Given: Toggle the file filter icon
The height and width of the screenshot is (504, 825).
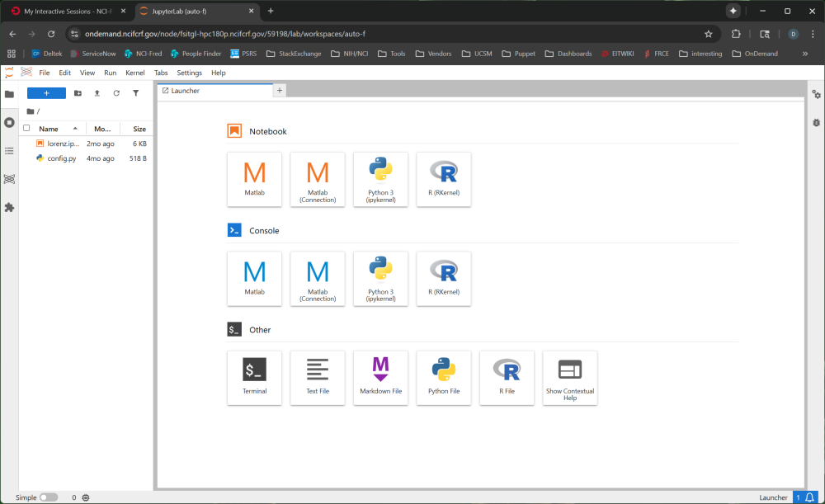Looking at the screenshot, I should tap(136, 93).
